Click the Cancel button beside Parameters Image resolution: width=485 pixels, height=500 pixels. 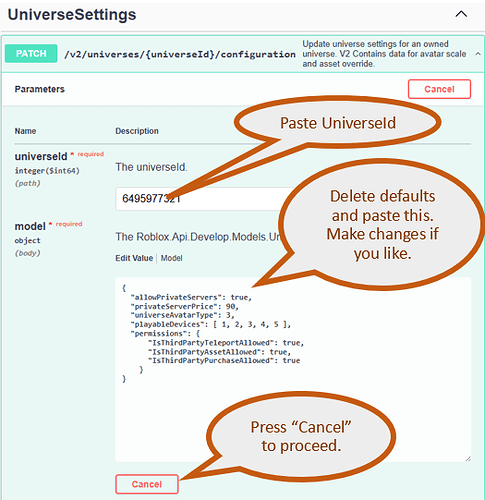click(x=439, y=89)
